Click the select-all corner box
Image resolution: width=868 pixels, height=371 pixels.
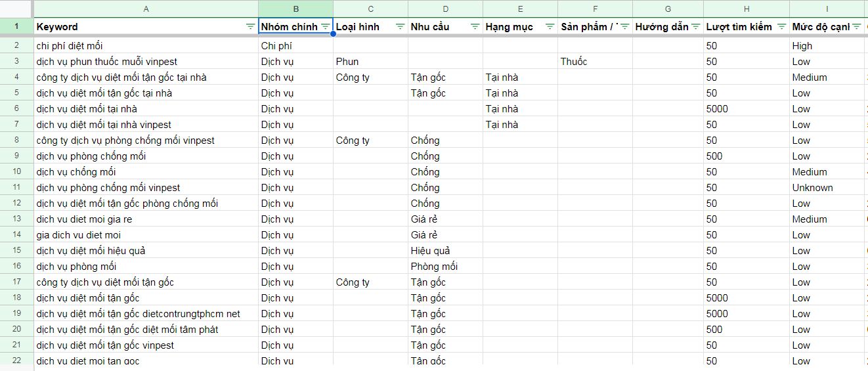click(x=16, y=9)
